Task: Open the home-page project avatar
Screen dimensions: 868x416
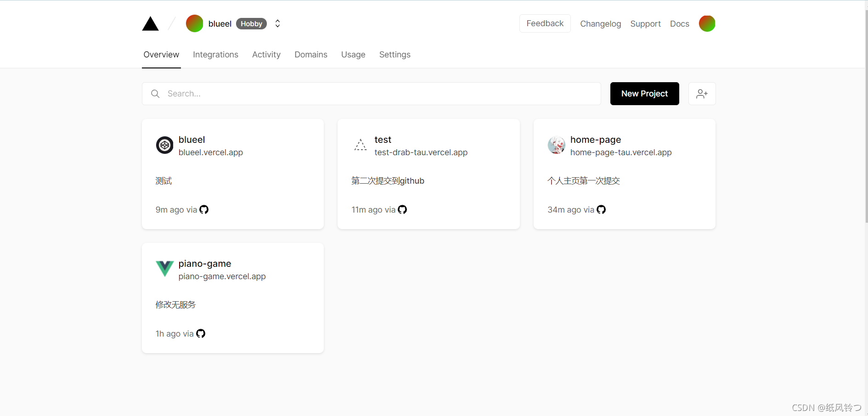Action: [x=556, y=145]
